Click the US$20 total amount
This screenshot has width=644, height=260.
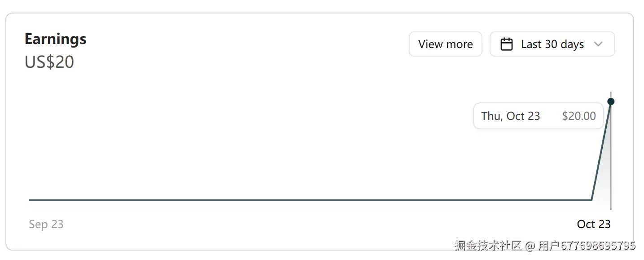pos(49,62)
